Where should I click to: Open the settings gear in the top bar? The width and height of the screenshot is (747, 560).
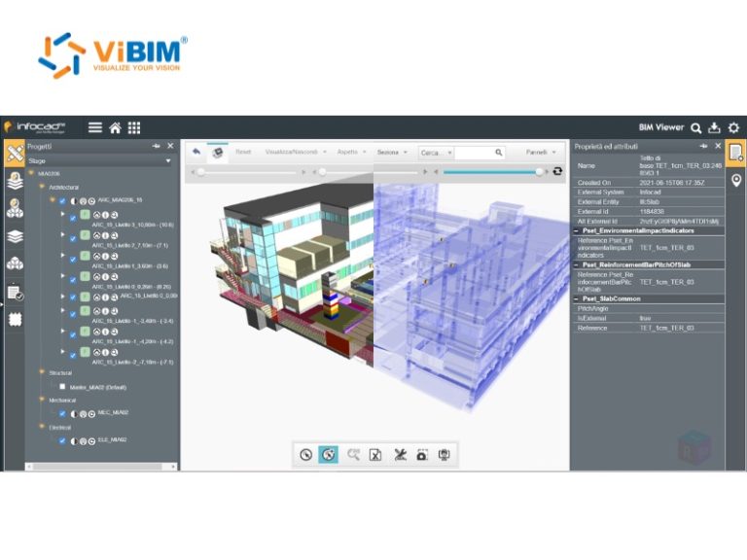pos(733,127)
